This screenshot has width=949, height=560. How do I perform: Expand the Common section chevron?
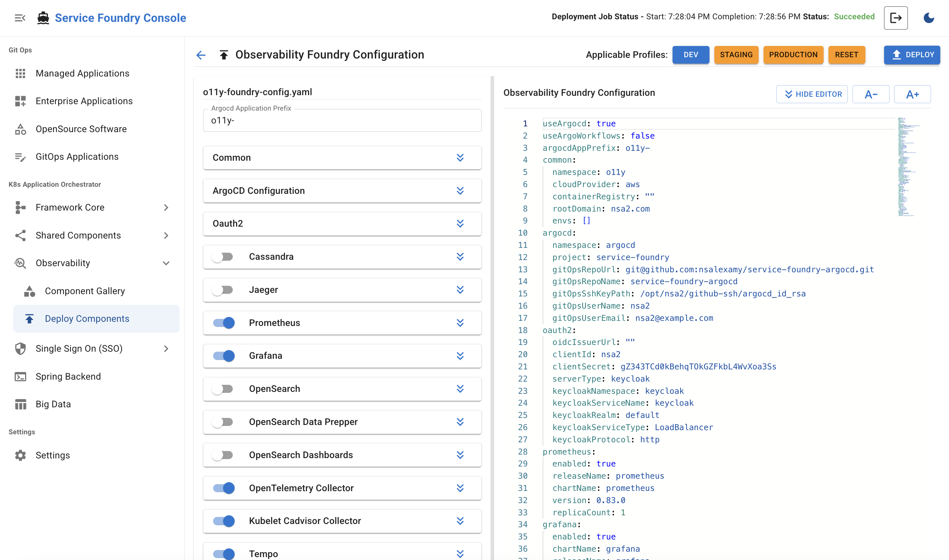click(460, 158)
